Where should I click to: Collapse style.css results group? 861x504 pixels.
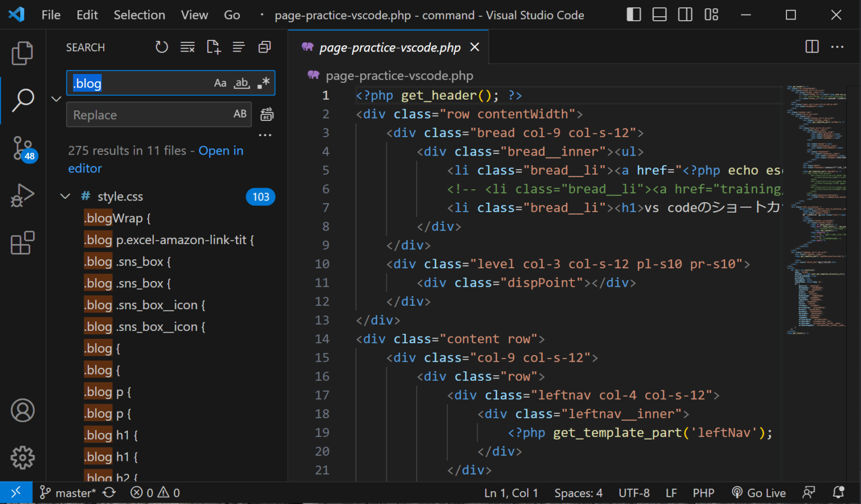tap(66, 197)
